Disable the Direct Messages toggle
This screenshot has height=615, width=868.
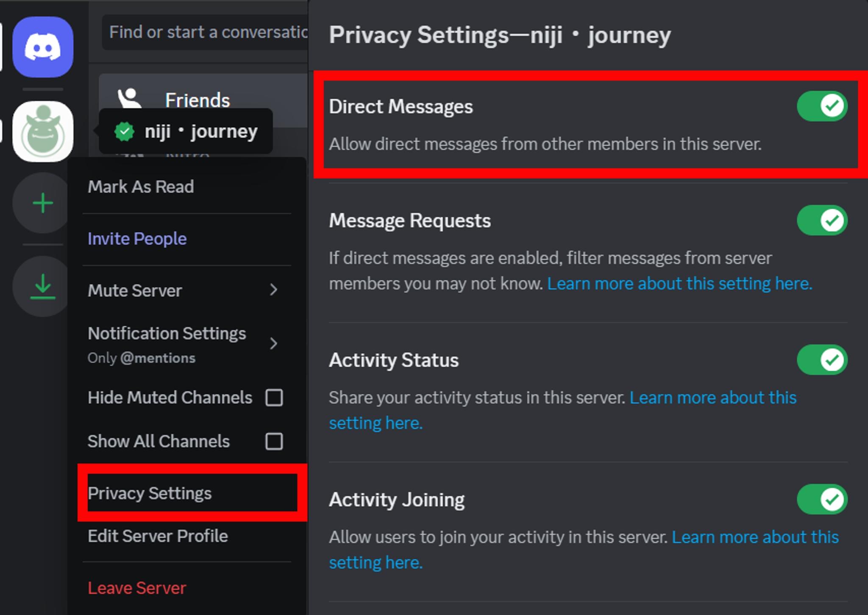822,106
